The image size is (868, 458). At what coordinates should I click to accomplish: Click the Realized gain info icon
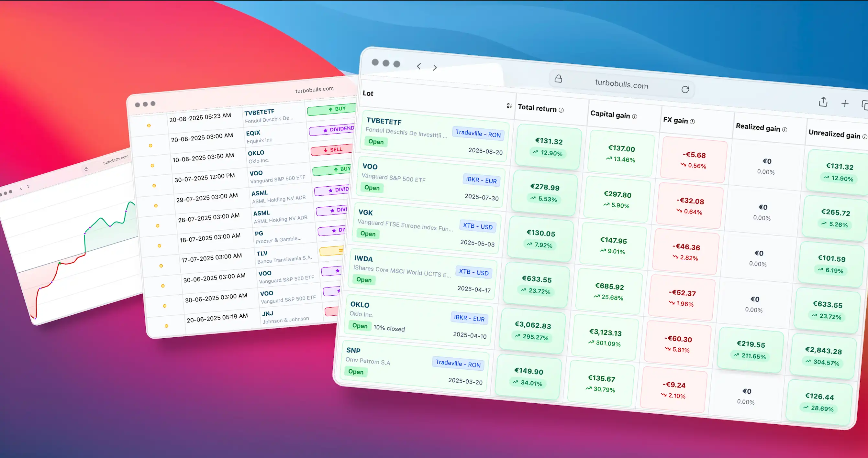pos(785,130)
